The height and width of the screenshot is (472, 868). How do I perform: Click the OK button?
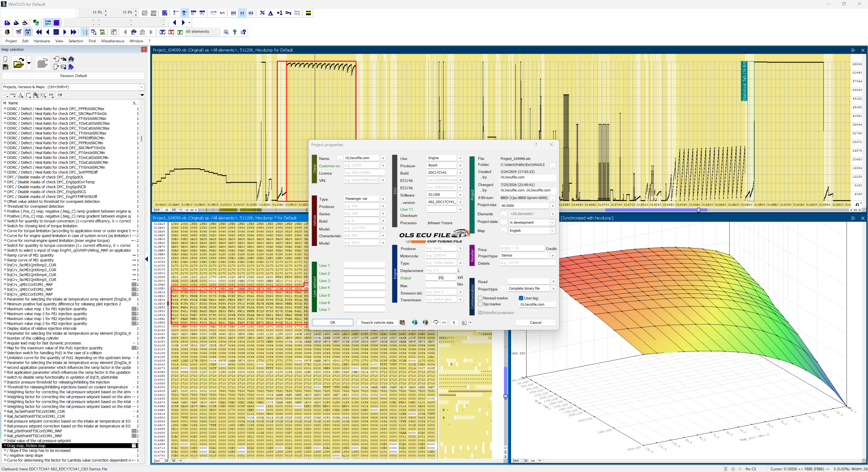pos(333,322)
